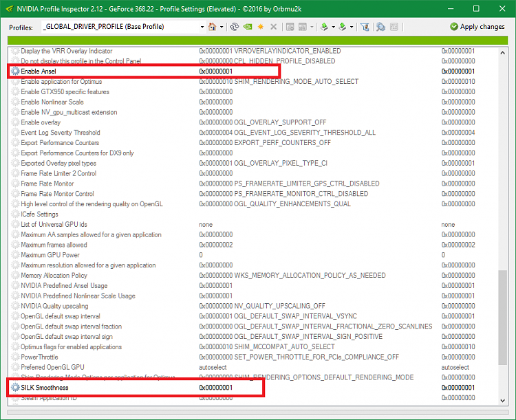
Task: Select NVIDIA Predefined Ansel Usage row
Action: point(253,285)
